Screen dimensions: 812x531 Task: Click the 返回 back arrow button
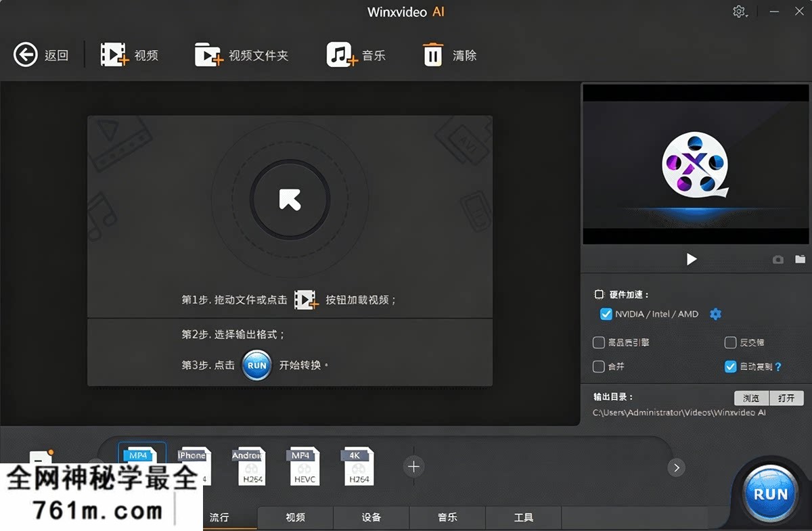point(41,55)
